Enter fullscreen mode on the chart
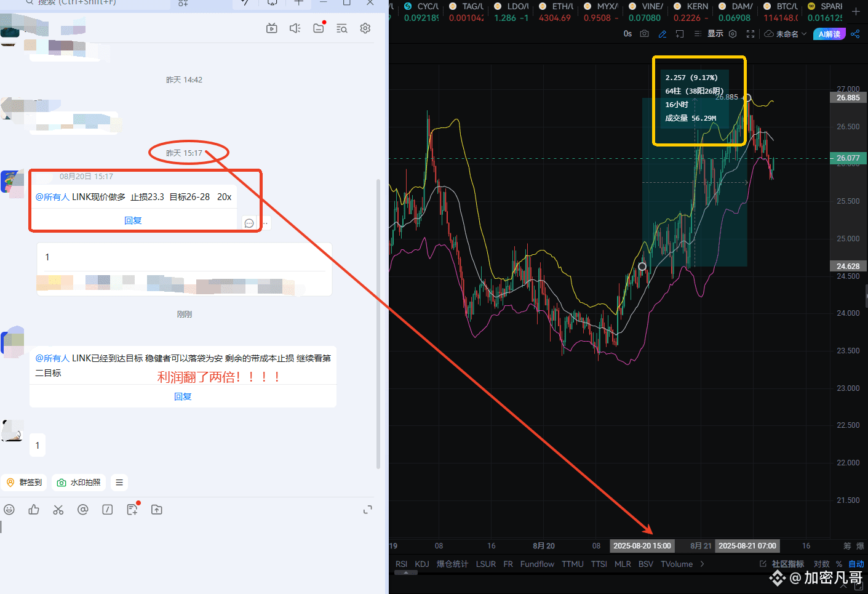This screenshot has height=594, width=868. point(751,34)
